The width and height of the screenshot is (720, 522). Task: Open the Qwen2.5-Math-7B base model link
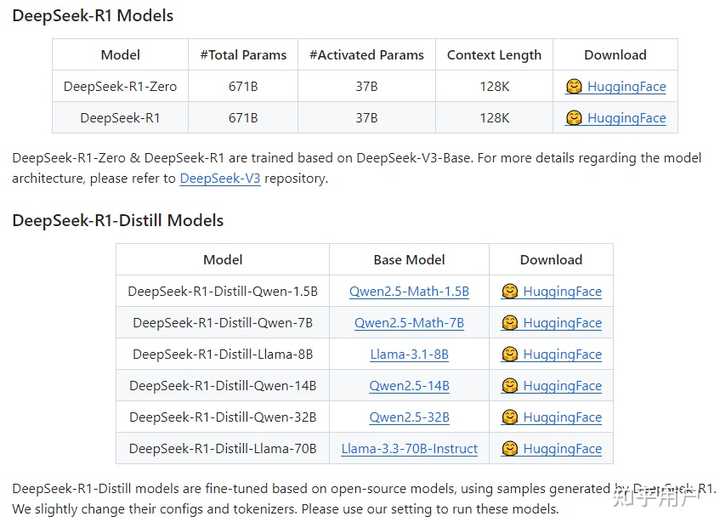(409, 323)
